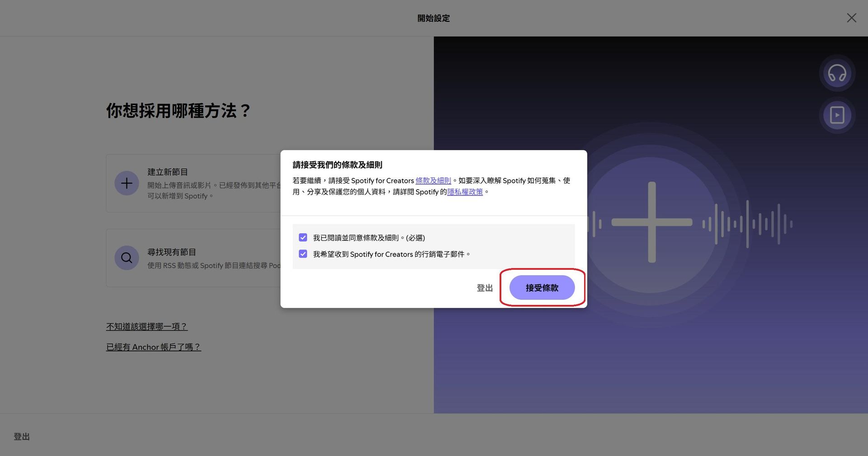Click the plus icon for 建立新節目
This screenshot has width=868, height=456.
(x=127, y=183)
